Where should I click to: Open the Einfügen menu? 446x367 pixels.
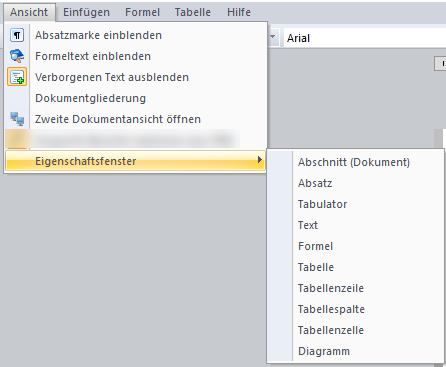(x=86, y=12)
